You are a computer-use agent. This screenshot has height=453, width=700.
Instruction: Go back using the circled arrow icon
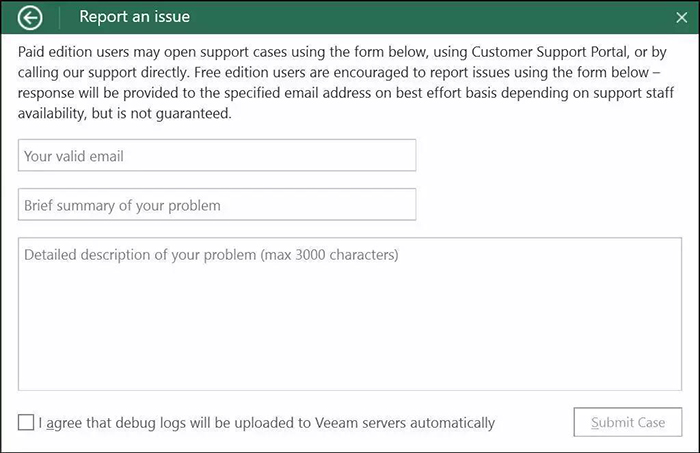click(30, 18)
